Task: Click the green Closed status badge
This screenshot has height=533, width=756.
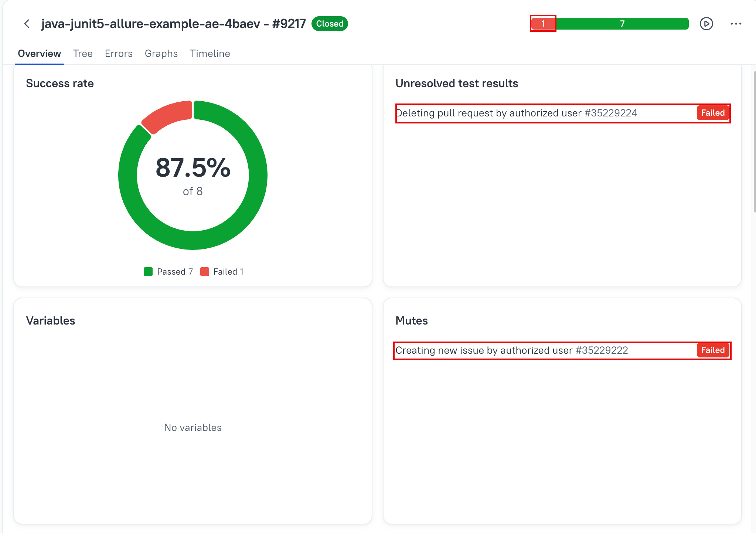Action: [x=330, y=24]
